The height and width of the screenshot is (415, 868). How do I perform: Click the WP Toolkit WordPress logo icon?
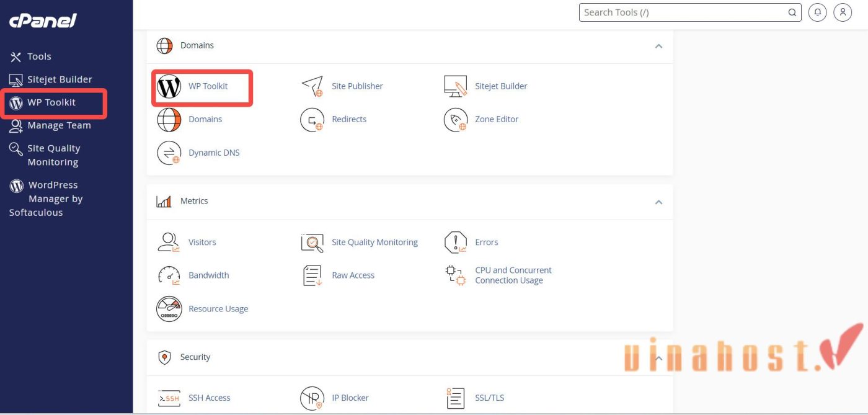tap(169, 87)
